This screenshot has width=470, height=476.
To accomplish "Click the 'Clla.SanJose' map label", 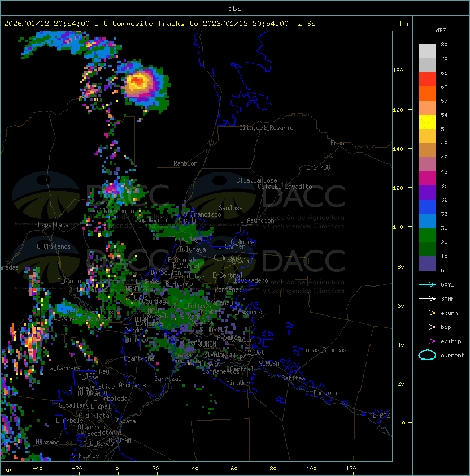I will pos(256,180).
